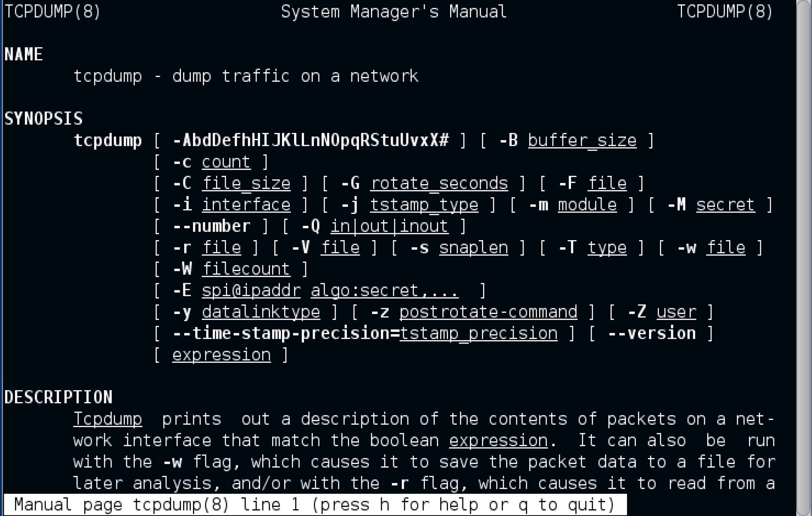812x516 pixels.
Task: Click the underlined count argument
Action: point(226,162)
